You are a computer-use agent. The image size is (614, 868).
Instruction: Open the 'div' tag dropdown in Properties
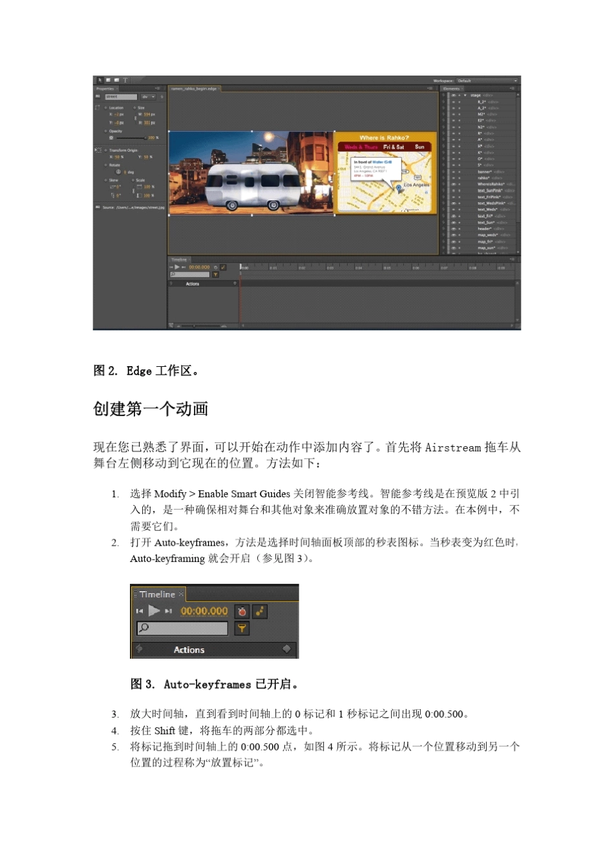click(x=149, y=97)
